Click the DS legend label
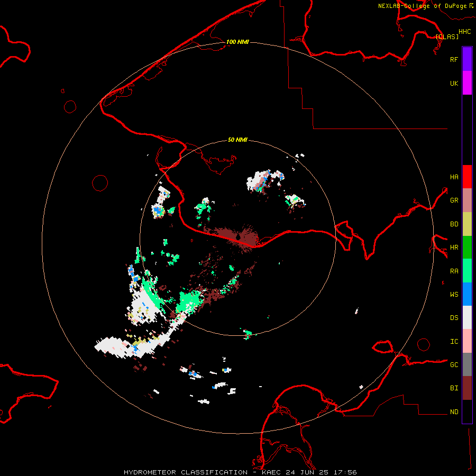Image resolution: width=476 pixels, height=476 pixels. (454, 318)
